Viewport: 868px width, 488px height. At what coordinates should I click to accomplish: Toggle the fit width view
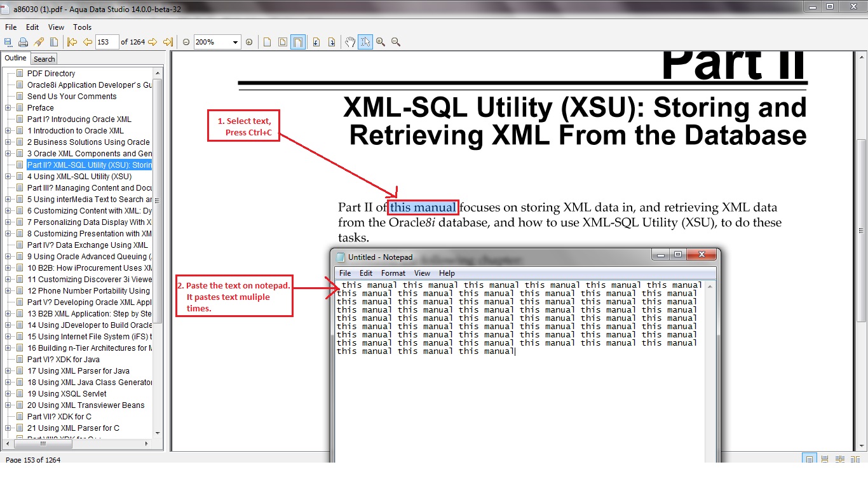pyautogui.click(x=298, y=42)
